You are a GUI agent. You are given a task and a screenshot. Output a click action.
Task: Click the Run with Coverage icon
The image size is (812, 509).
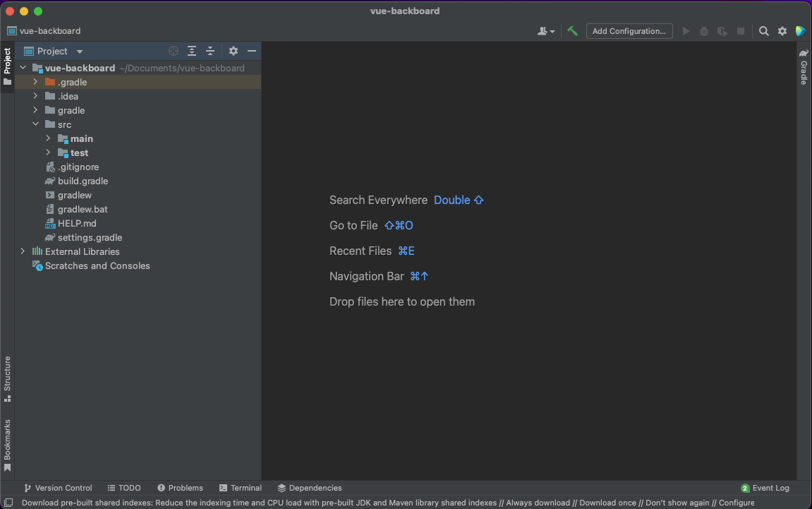pyautogui.click(x=722, y=31)
